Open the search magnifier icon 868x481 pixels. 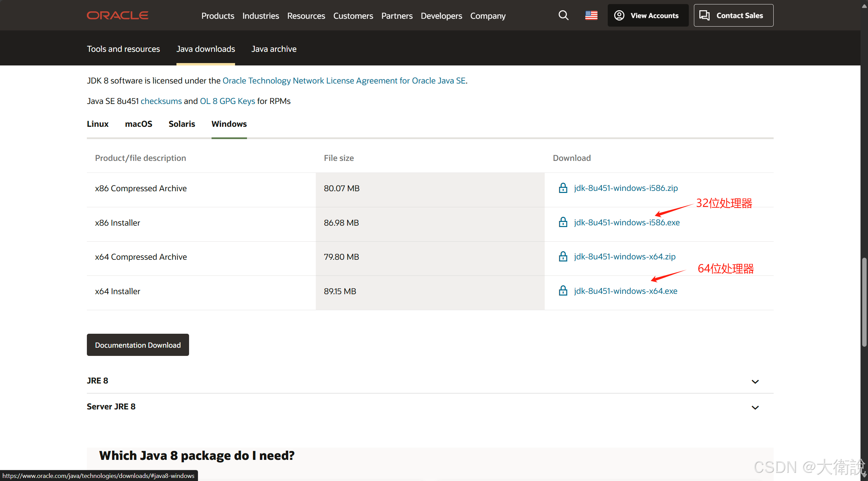pyautogui.click(x=563, y=15)
